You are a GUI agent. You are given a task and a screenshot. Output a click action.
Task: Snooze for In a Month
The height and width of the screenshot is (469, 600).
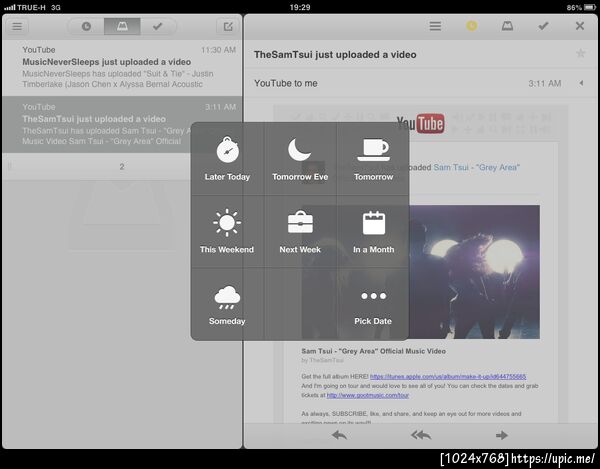(x=373, y=231)
